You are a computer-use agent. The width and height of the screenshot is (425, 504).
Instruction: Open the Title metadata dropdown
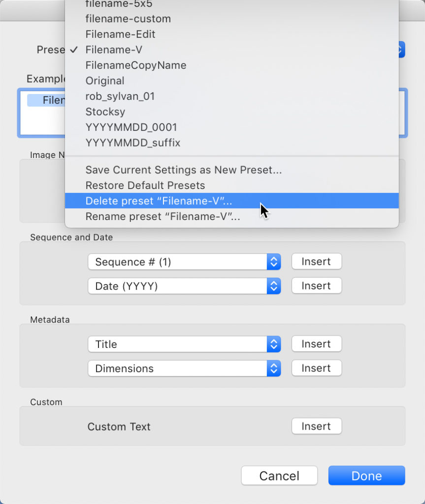coord(184,344)
